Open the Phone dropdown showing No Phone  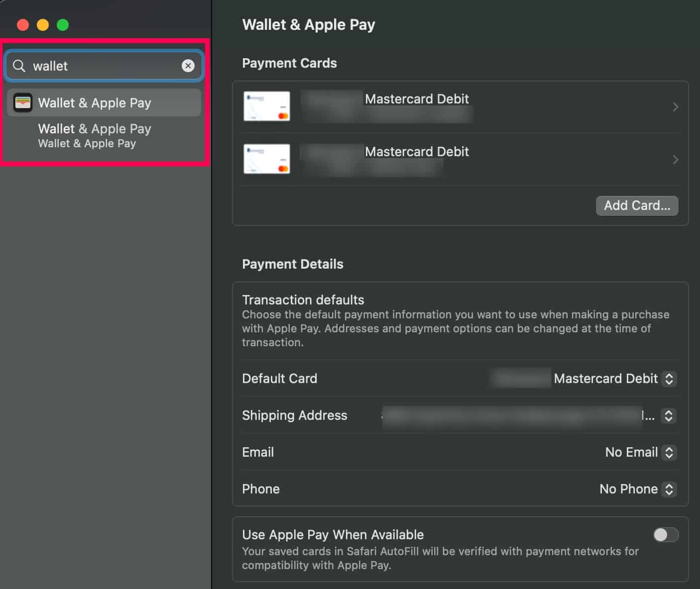[669, 489]
